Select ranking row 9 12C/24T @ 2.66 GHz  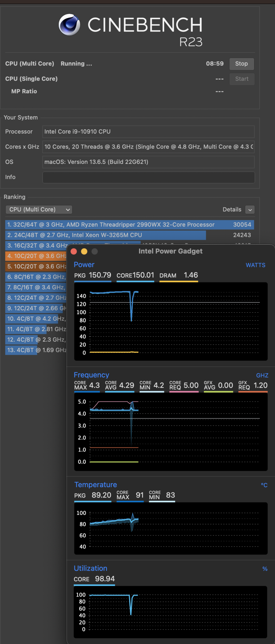36,308
